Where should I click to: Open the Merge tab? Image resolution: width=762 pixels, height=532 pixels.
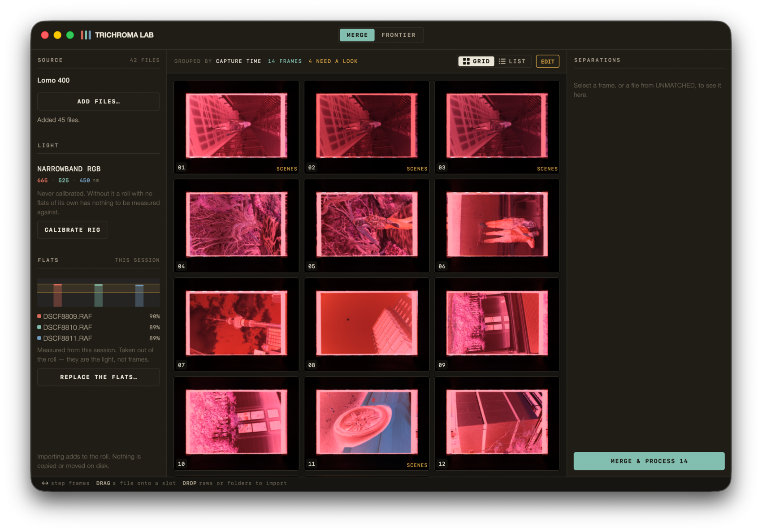tap(357, 35)
